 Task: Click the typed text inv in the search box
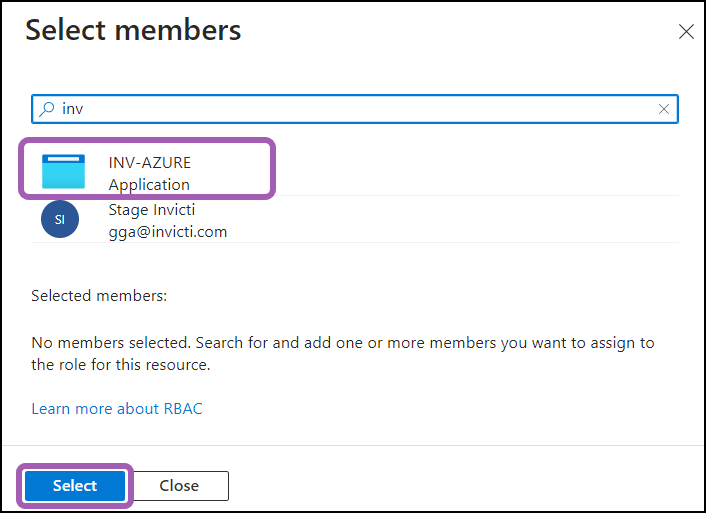(72, 109)
